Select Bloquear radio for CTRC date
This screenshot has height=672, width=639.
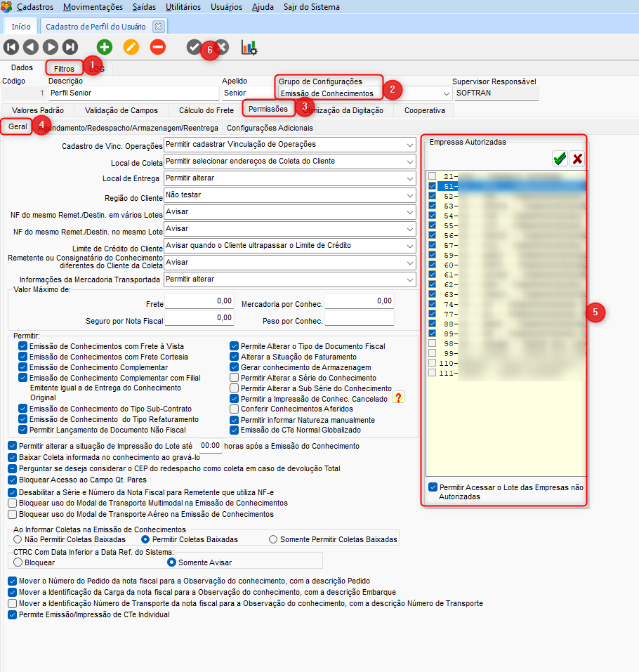click(x=18, y=562)
